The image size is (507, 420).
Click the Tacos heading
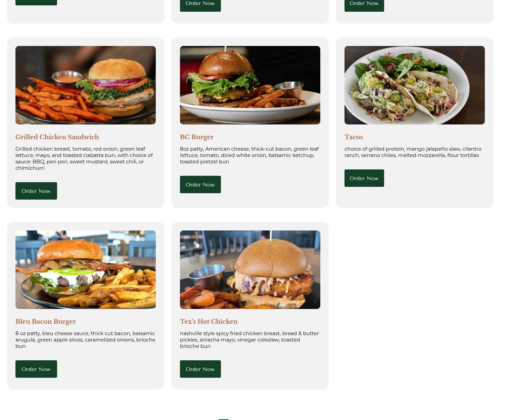click(354, 137)
